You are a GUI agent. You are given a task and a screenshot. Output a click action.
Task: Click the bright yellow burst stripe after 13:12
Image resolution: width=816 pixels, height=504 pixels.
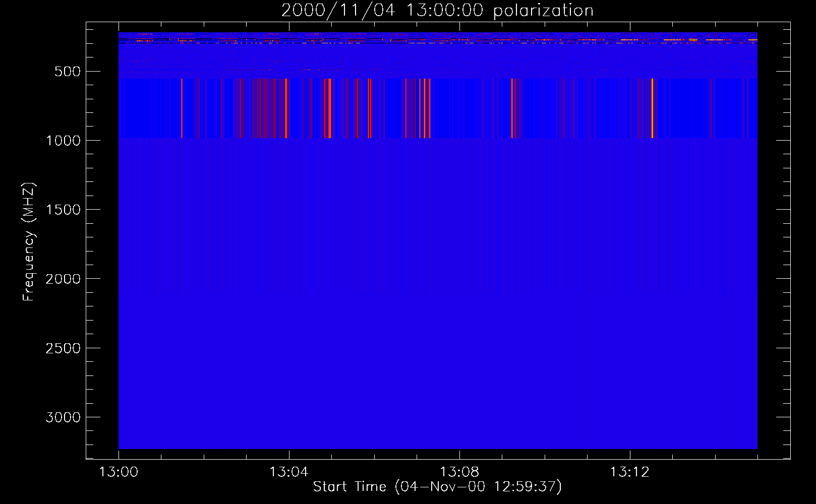pos(652,108)
